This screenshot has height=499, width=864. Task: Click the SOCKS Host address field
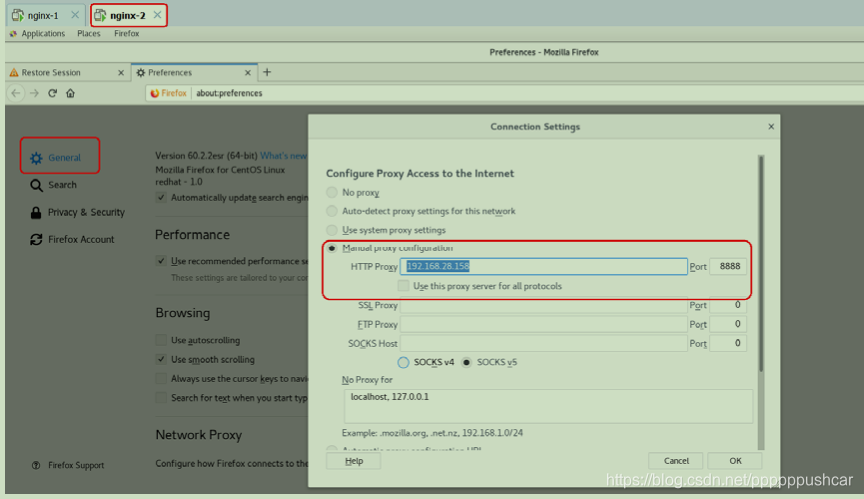pyautogui.click(x=544, y=344)
